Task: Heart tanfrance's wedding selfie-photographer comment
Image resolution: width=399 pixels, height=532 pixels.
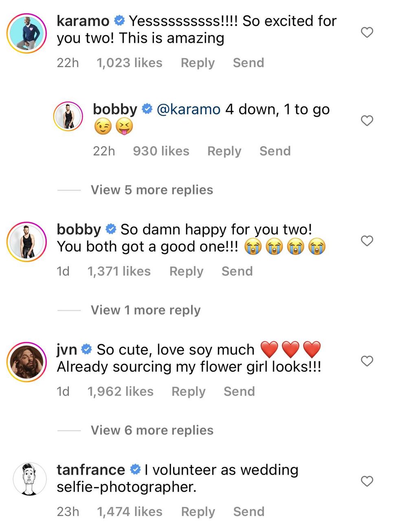Action: [x=367, y=481]
